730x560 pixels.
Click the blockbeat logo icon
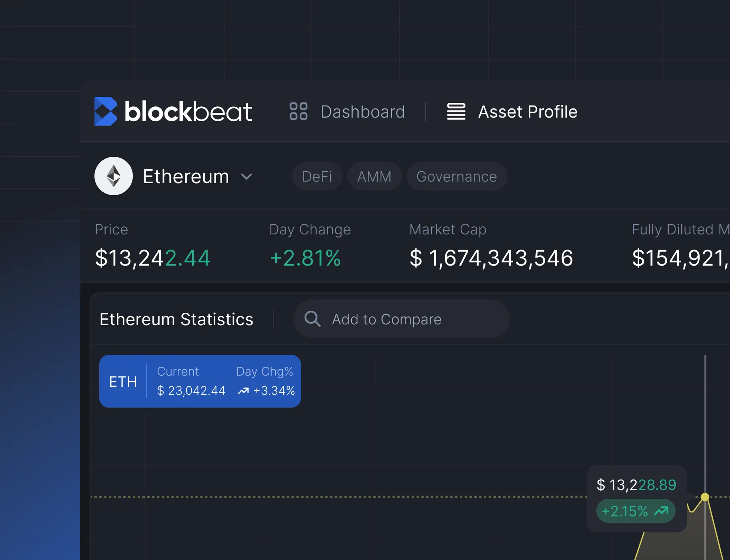point(106,111)
